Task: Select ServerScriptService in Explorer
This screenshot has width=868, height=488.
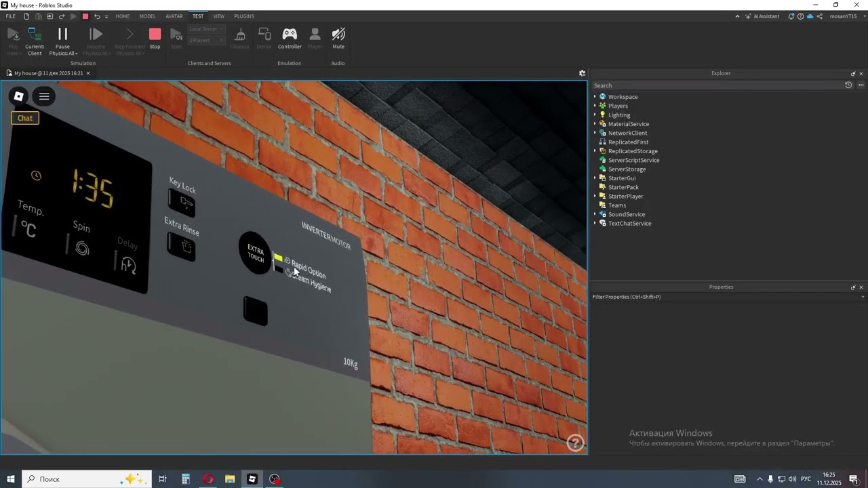Action: pyautogui.click(x=633, y=160)
